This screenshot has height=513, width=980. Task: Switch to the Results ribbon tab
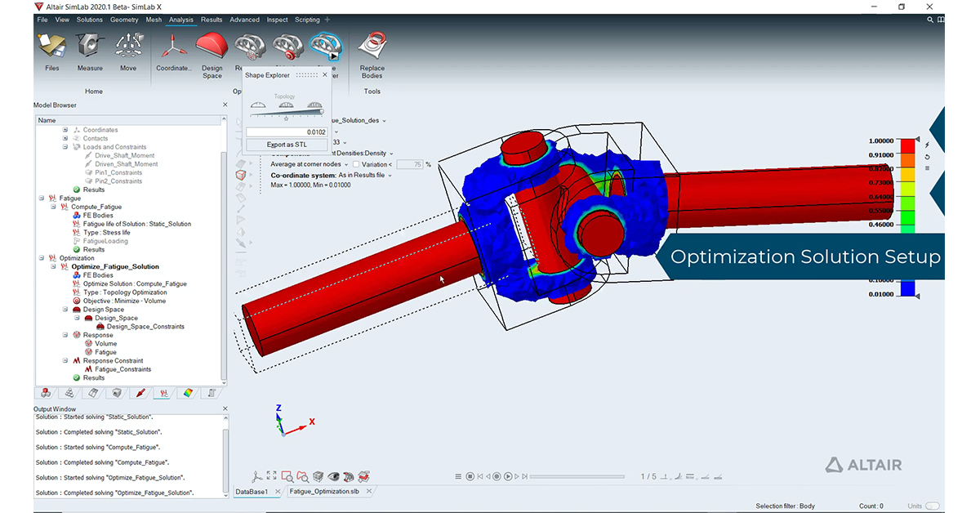point(212,20)
